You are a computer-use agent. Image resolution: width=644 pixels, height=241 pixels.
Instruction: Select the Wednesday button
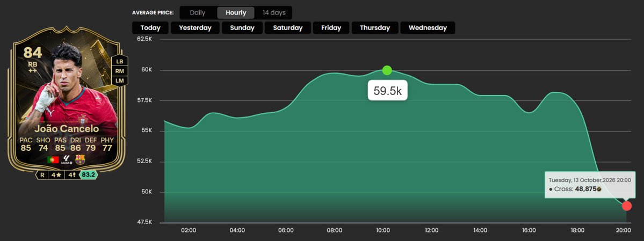point(428,28)
